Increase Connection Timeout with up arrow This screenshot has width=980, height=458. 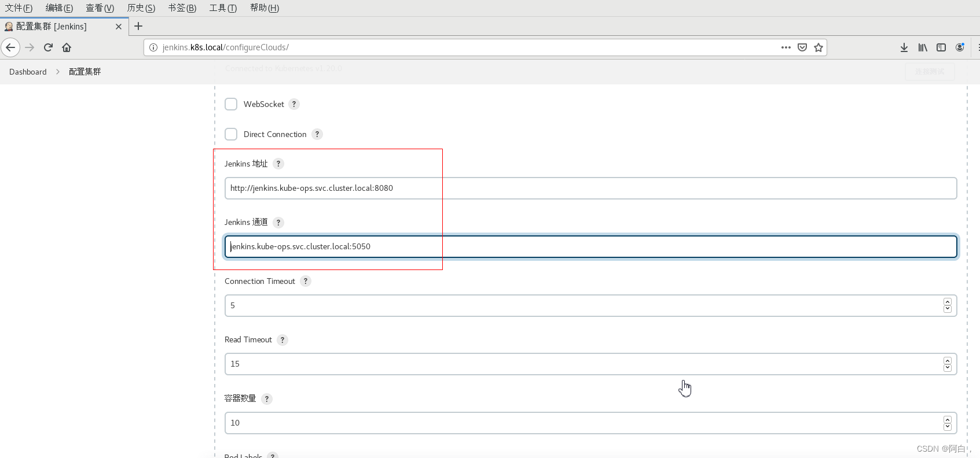[948, 302]
